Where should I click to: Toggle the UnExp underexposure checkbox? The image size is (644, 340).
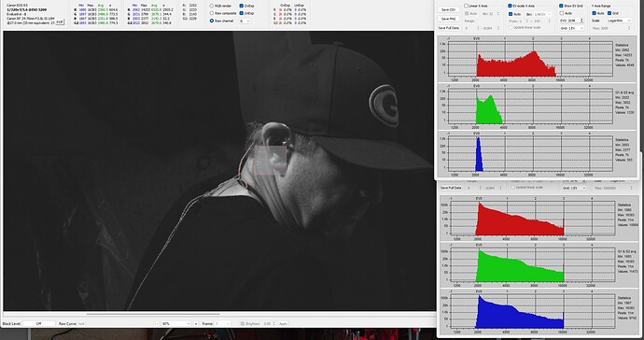point(242,14)
